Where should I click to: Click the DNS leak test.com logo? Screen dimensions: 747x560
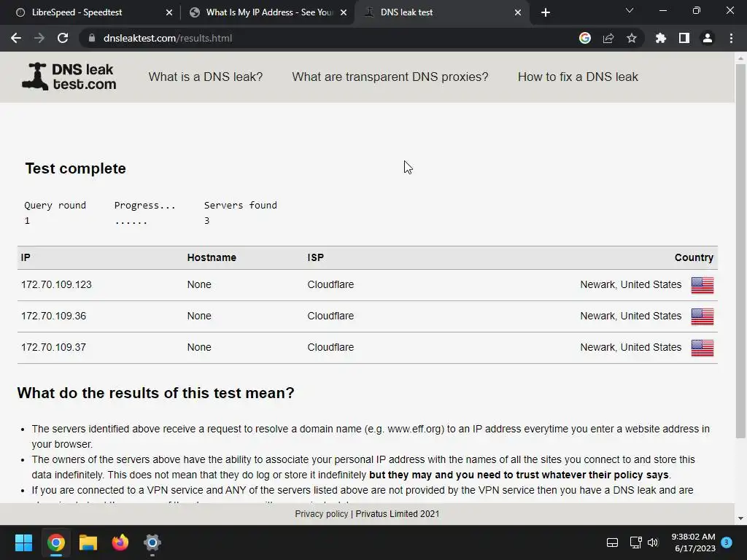[69, 77]
